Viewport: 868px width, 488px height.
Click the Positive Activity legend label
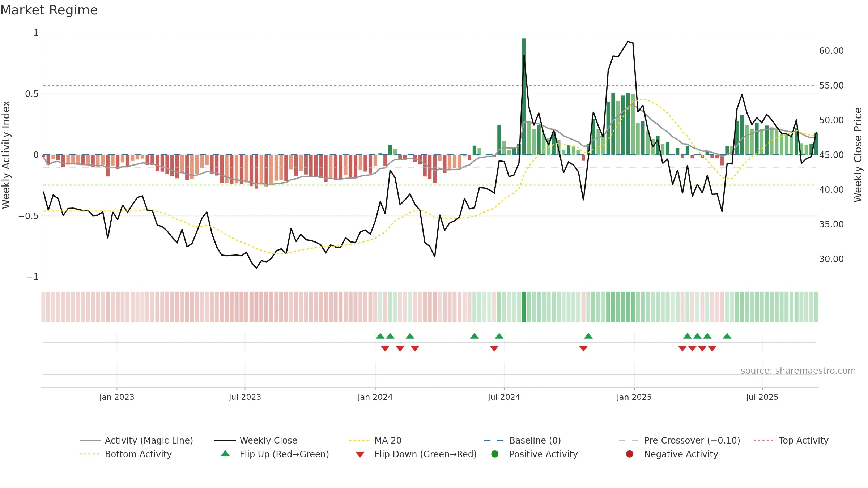tap(544, 454)
